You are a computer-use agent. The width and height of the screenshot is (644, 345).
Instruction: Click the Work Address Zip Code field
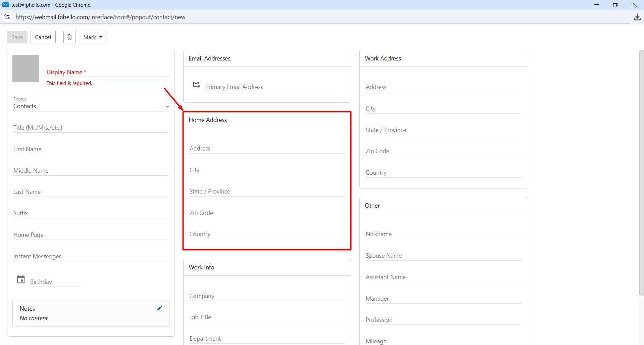coord(443,151)
